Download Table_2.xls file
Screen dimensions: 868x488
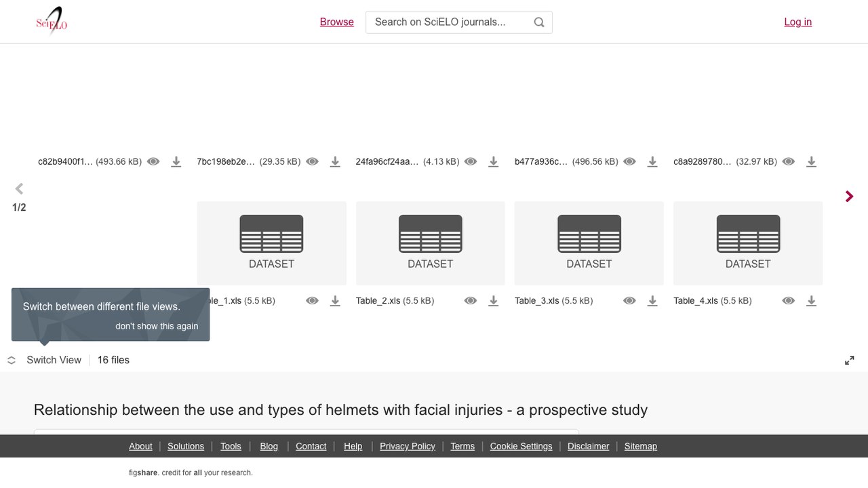click(494, 301)
